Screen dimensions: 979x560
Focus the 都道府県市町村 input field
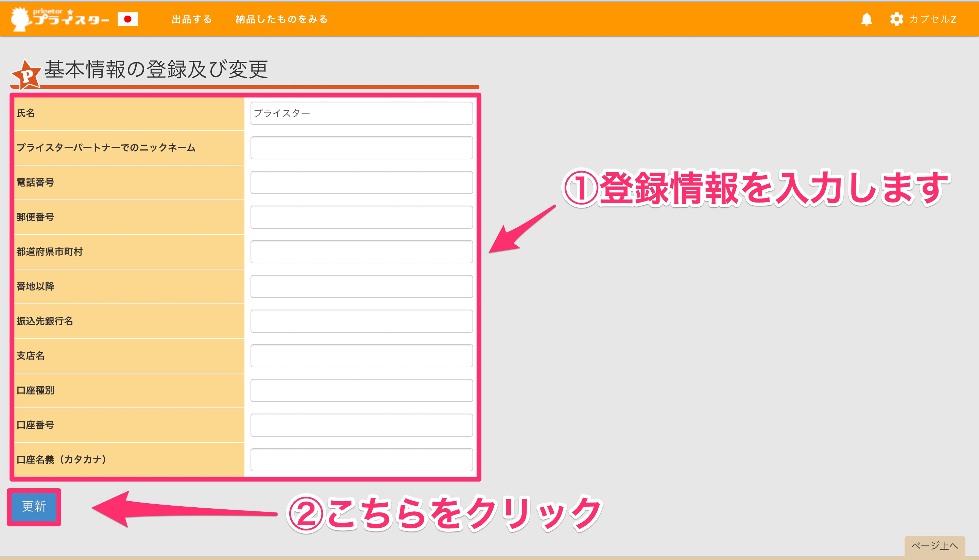pyautogui.click(x=362, y=251)
